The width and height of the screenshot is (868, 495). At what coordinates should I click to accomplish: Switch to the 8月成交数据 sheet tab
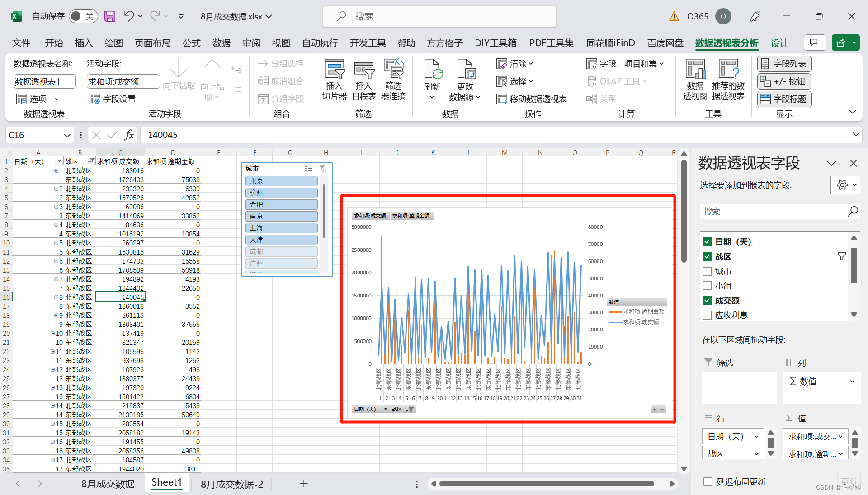click(x=108, y=484)
